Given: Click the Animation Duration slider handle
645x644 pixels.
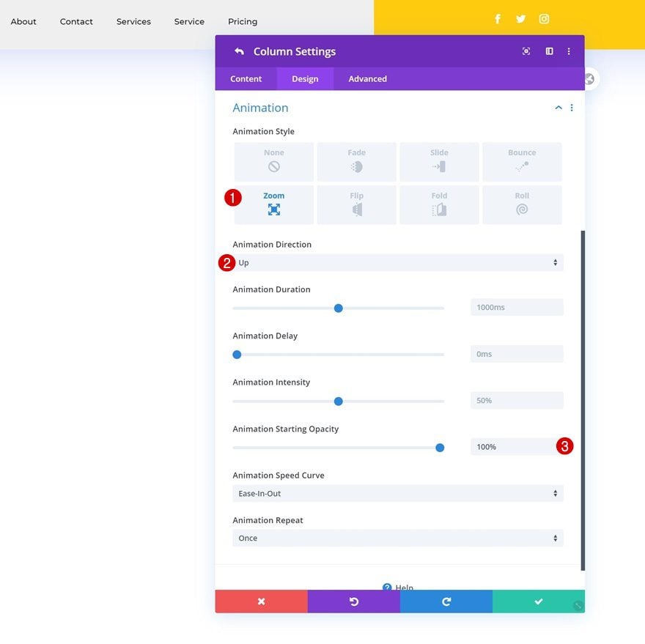Looking at the screenshot, I should [x=338, y=308].
